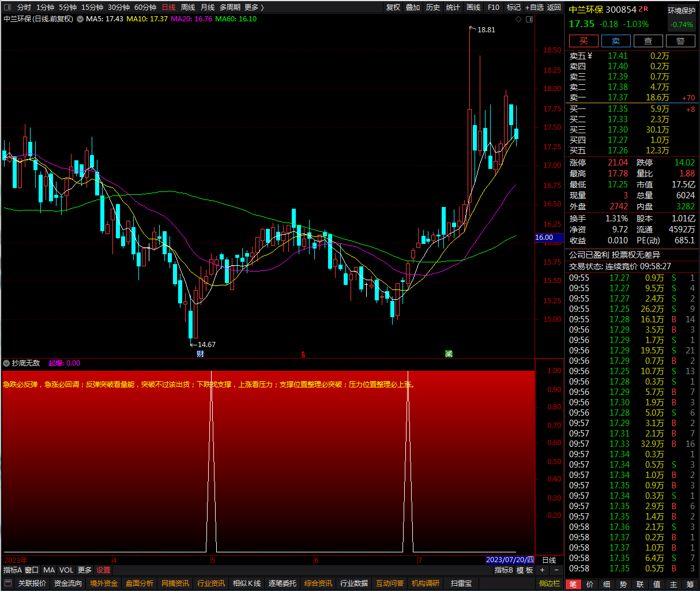Select the 笔 tick tab
The image size is (700, 591).
click(x=573, y=584)
